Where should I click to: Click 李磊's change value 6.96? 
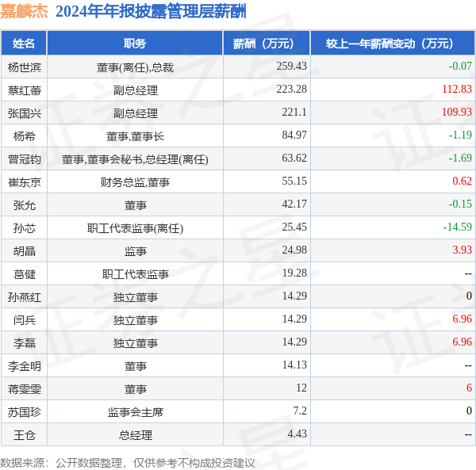tap(462, 342)
